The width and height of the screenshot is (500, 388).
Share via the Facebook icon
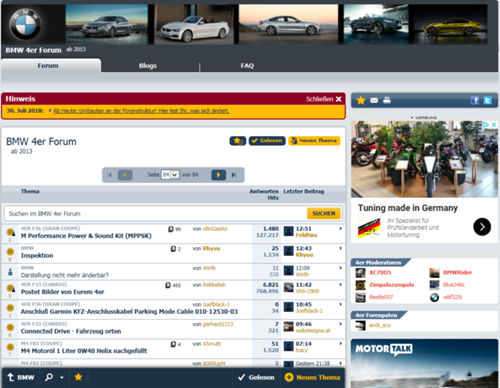tap(475, 100)
